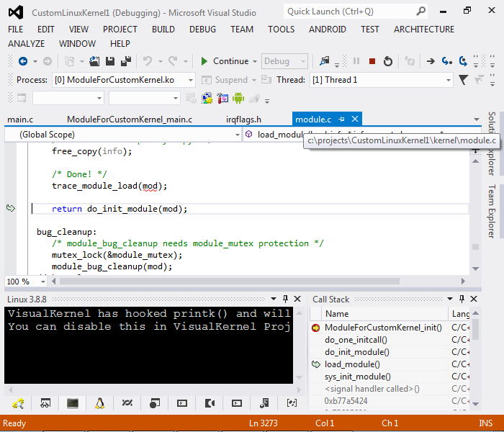Select do_init_module() stack frame
Screen dimensions: 504x432
357,352
